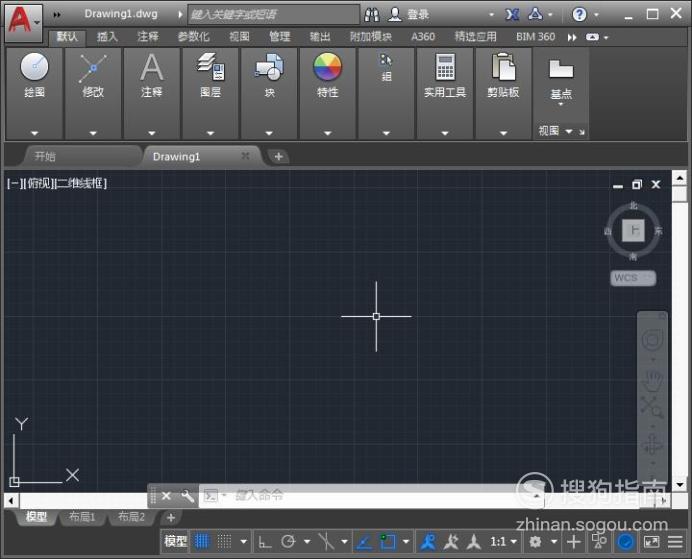Switch to the 默认 ribbon tab
Screen dimensions: 692x559
67,37
